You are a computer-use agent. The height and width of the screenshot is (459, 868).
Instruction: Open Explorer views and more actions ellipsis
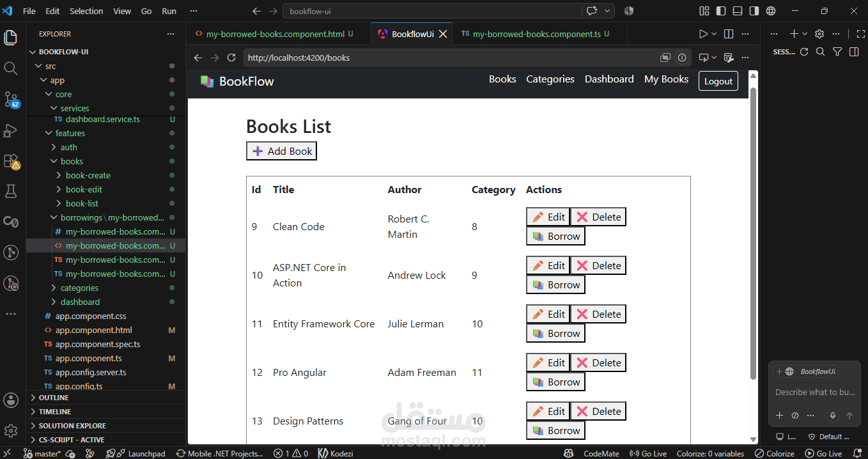pyautogui.click(x=170, y=34)
